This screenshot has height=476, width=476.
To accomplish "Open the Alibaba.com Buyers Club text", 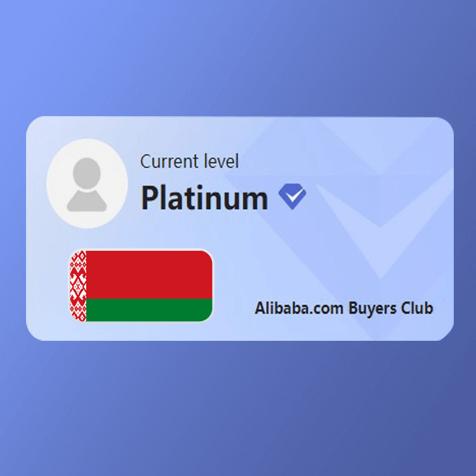I will [x=343, y=308].
